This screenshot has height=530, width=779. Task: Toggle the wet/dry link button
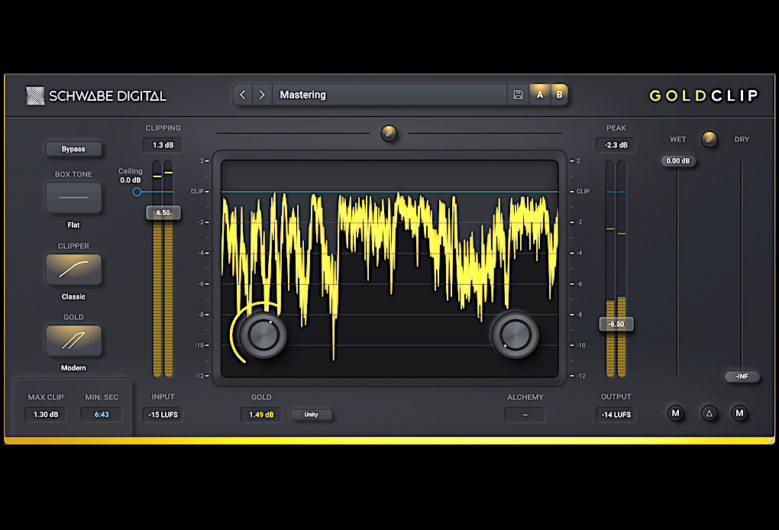(x=709, y=139)
